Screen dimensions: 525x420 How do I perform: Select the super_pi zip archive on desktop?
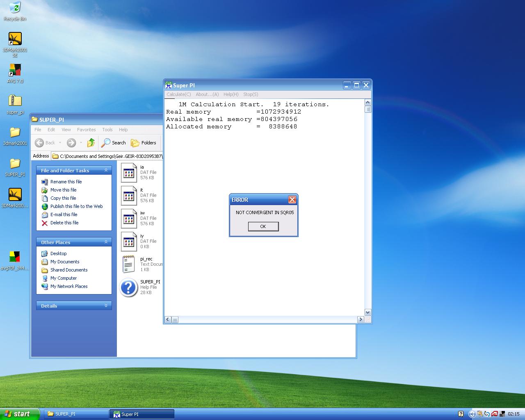click(15, 104)
